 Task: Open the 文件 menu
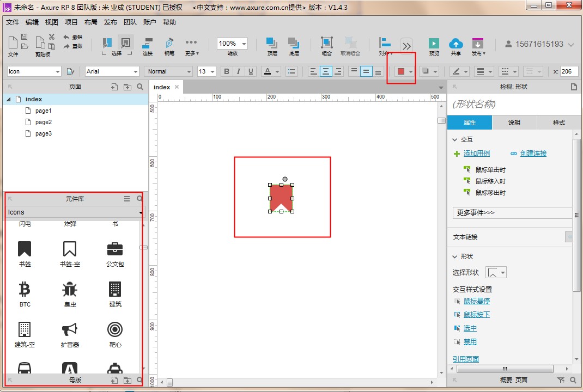pyautogui.click(x=13, y=22)
